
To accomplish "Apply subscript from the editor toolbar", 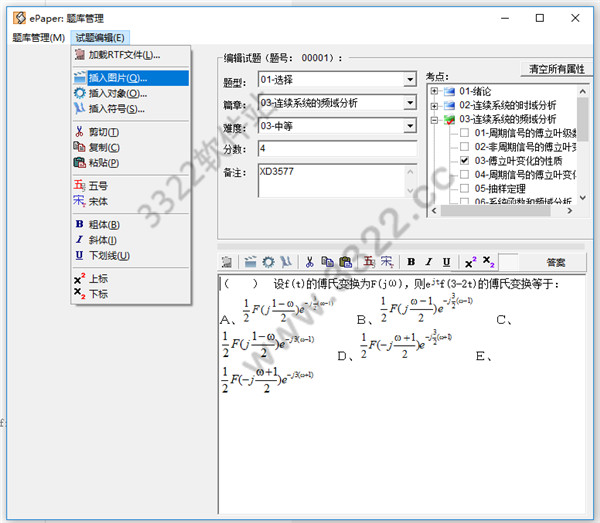I will click(x=488, y=262).
